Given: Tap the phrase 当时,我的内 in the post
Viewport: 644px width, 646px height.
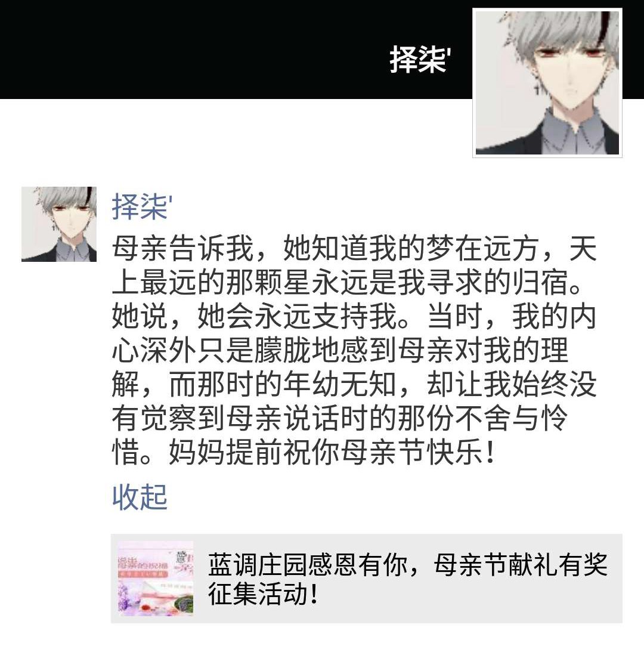Looking at the screenshot, I should point(512,316).
